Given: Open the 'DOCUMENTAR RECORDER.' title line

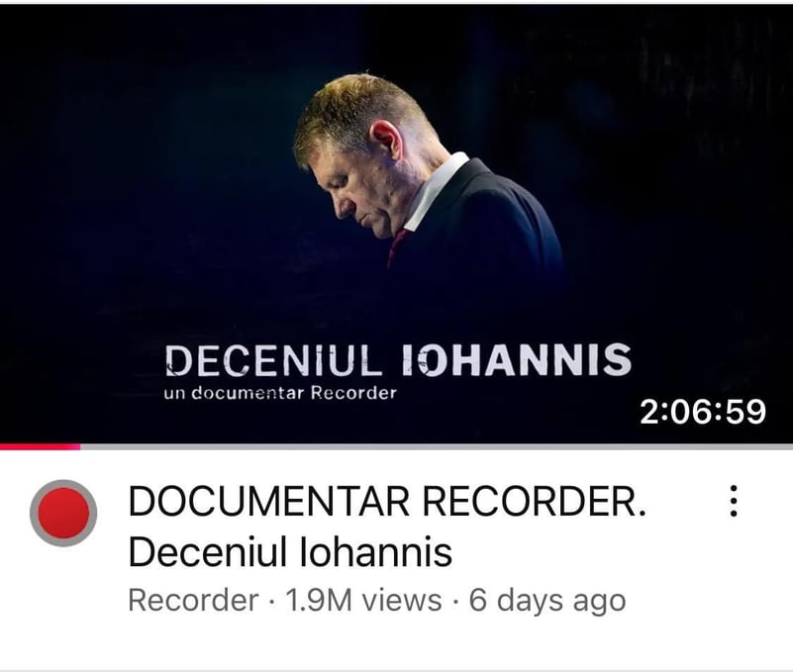Looking at the screenshot, I should point(387,502).
